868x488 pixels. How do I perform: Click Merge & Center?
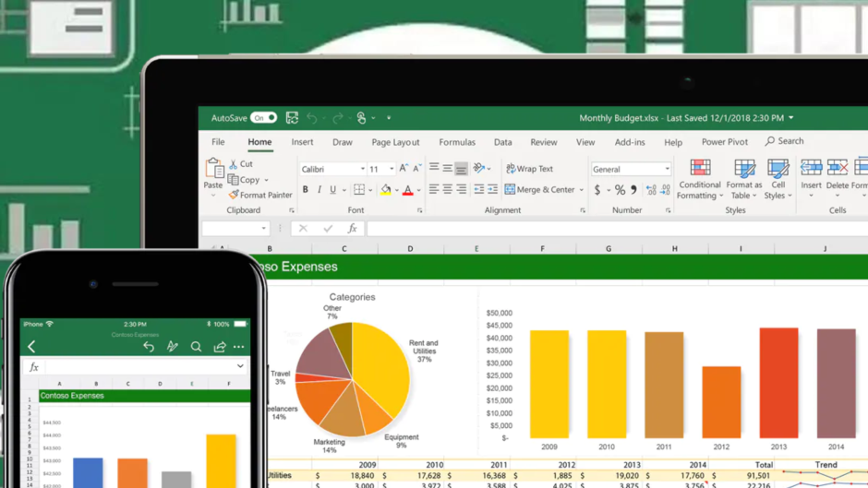[x=540, y=190]
